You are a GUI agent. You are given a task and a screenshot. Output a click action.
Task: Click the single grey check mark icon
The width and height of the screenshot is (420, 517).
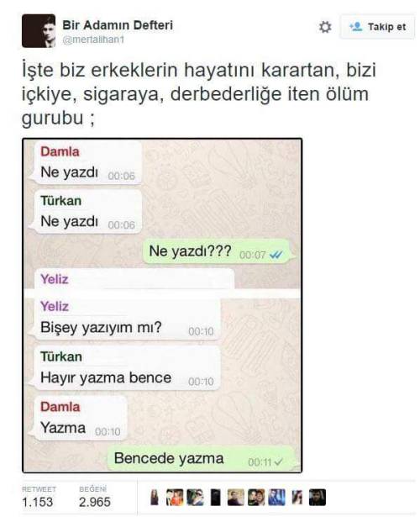278,462
